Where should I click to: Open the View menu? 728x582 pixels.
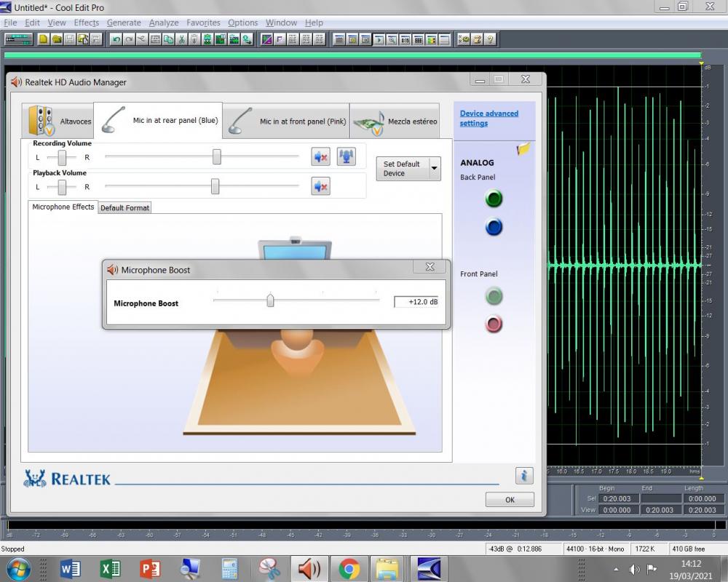coord(57,23)
